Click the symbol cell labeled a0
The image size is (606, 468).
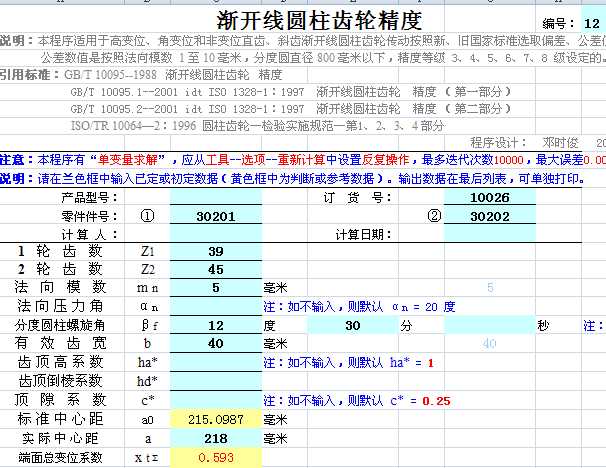coord(147,420)
